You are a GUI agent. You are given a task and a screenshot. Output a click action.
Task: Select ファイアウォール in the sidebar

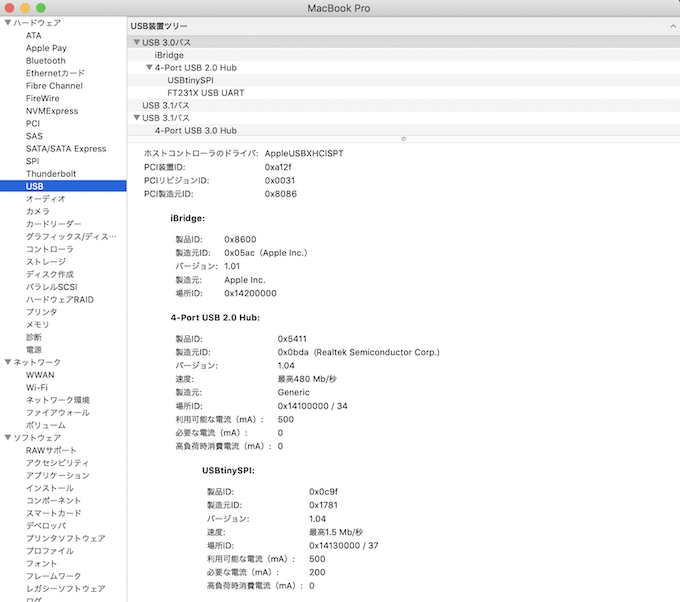coord(58,413)
